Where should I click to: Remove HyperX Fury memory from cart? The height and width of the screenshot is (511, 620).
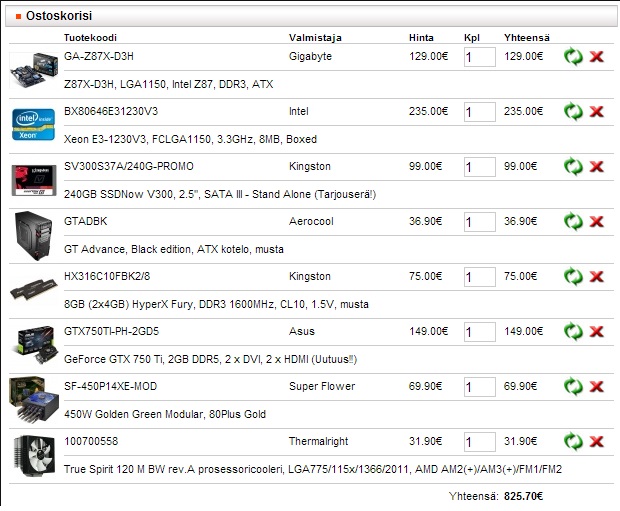pyautogui.click(x=596, y=276)
